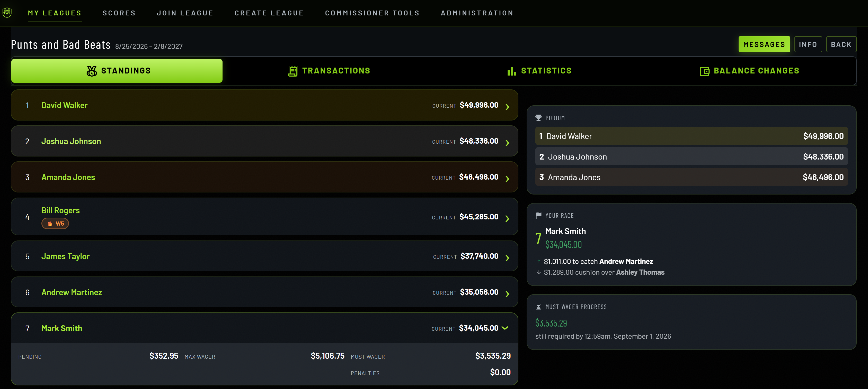Click David Walker's podium row
The height and width of the screenshot is (389, 868).
click(x=692, y=136)
